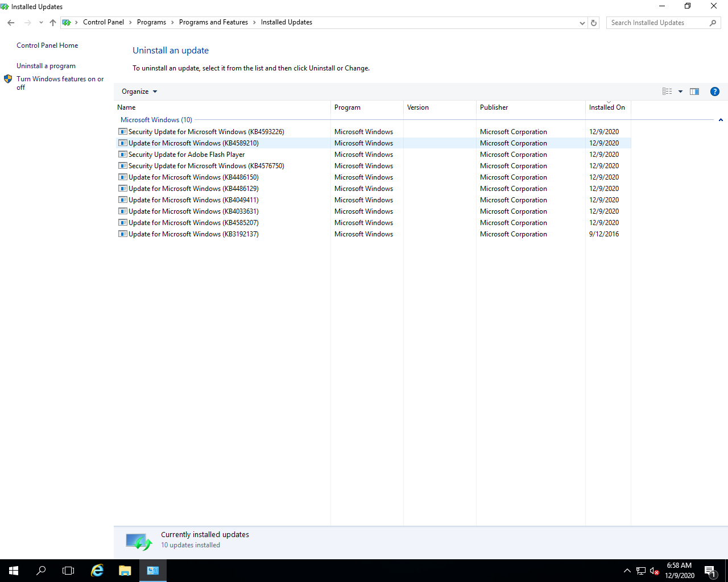The image size is (728, 582).
Task: Collapse the Microsoft Windows (10) group
Action: 721,120
